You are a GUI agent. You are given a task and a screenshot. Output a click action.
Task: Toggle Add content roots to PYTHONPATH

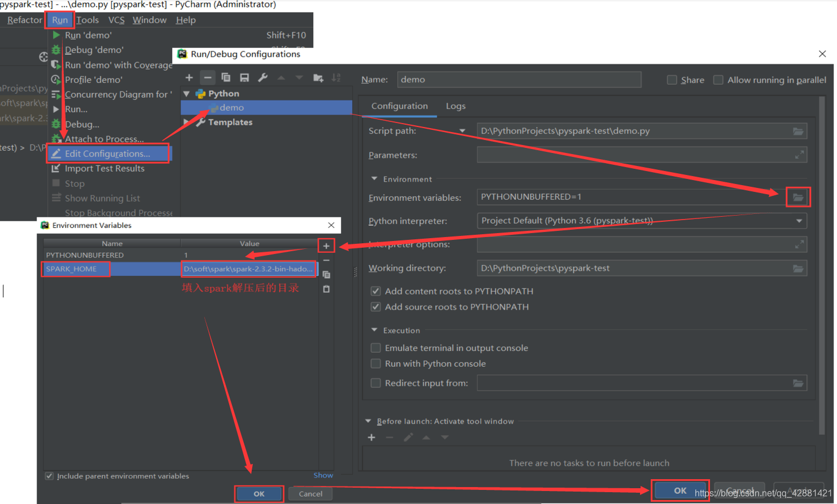pos(375,291)
